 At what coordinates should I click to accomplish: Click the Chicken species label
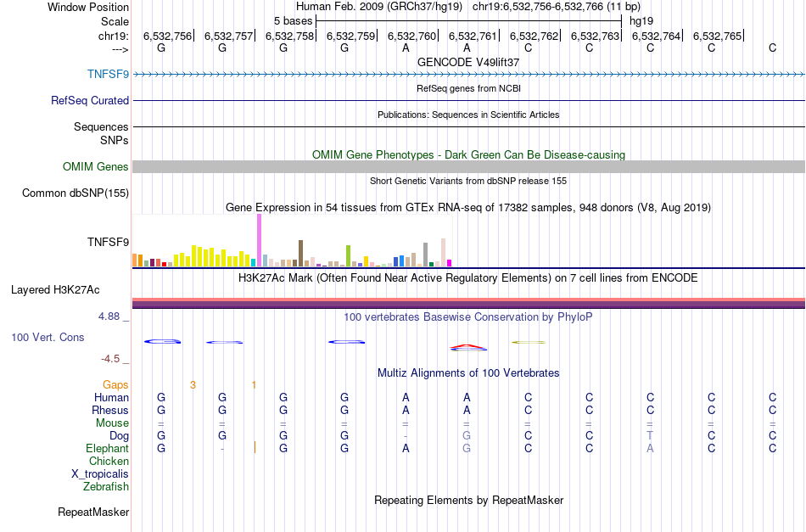[109, 461]
